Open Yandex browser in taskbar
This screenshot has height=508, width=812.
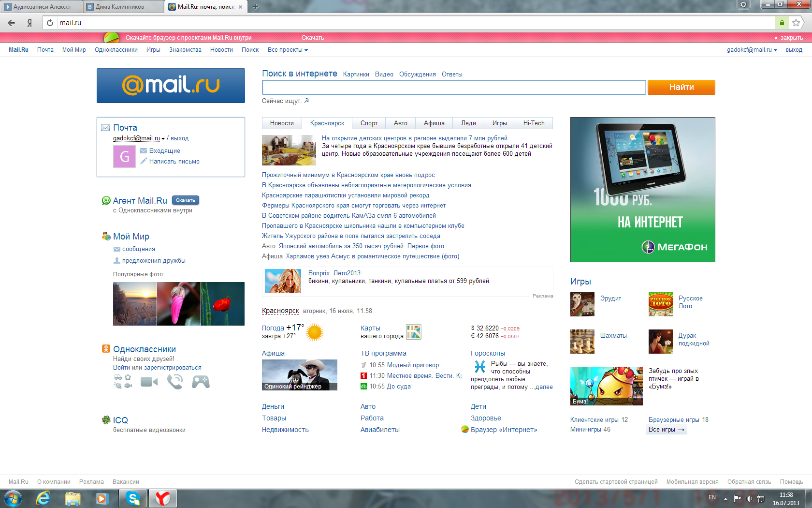point(163,498)
